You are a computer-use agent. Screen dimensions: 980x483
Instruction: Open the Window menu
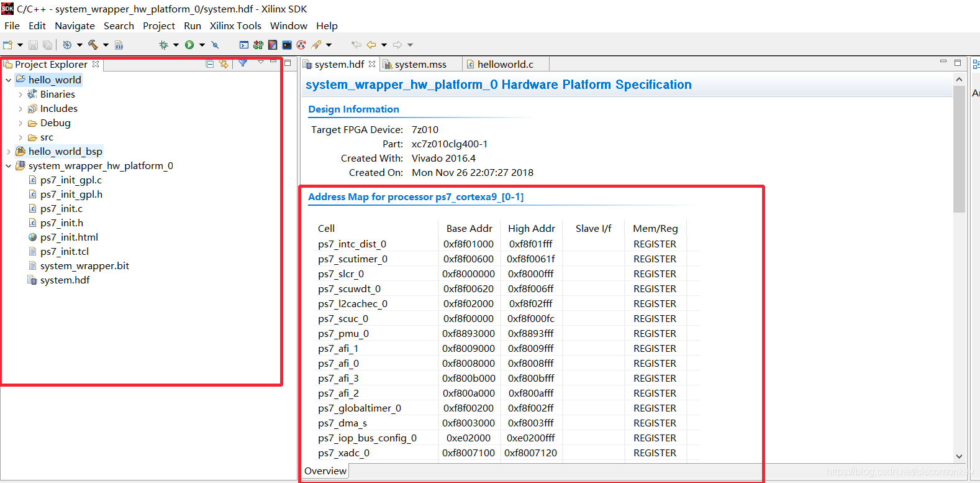pos(289,25)
